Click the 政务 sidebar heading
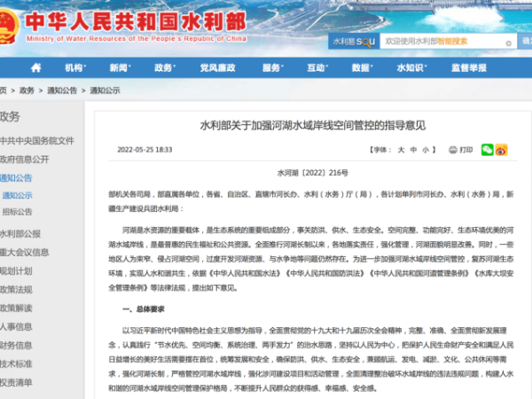 coord(10,117)
